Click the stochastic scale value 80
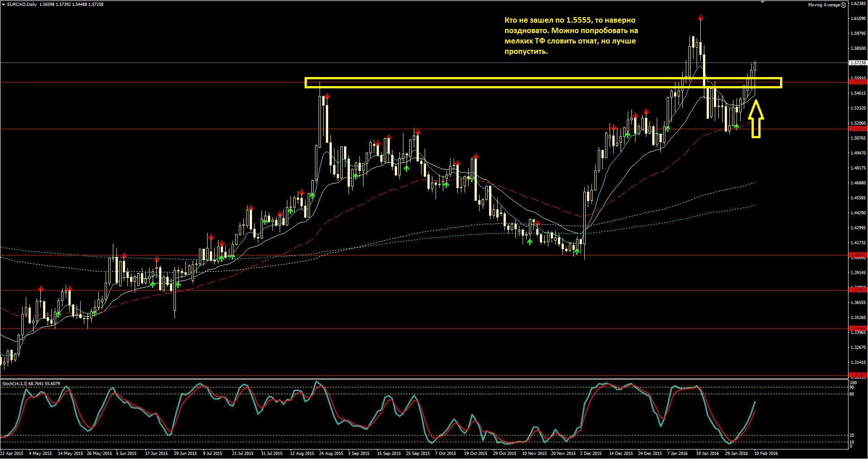Image resolution: width=868 pixels, height=459 pixels. pos(852,394)
